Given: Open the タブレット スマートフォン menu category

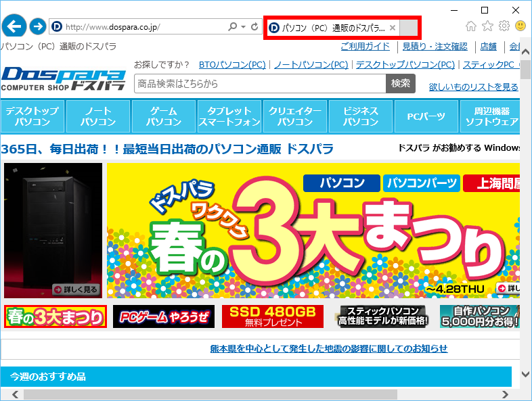Looking at the screenshot, I should [229, 116].
